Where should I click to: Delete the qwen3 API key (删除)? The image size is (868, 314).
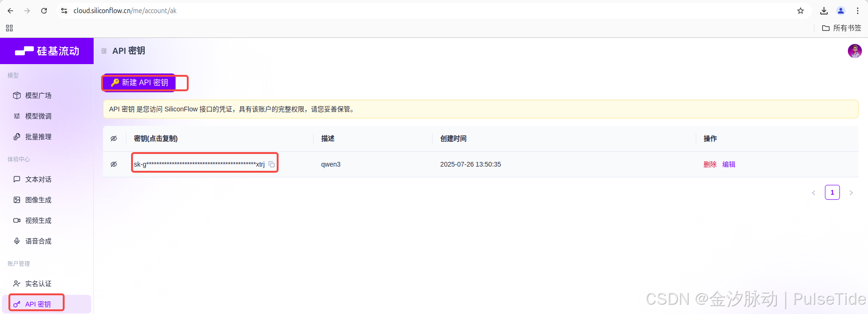coord(710,164)
